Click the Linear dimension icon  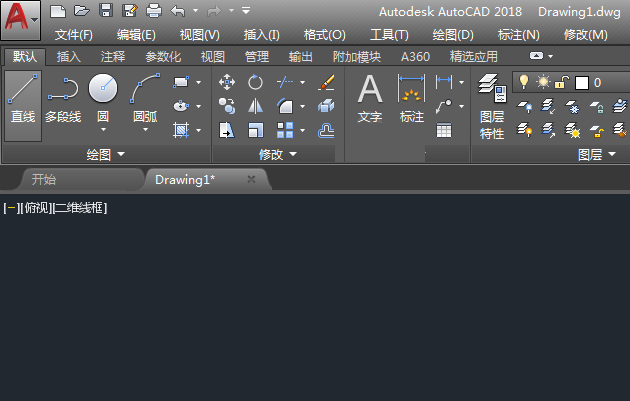point(444,82)
